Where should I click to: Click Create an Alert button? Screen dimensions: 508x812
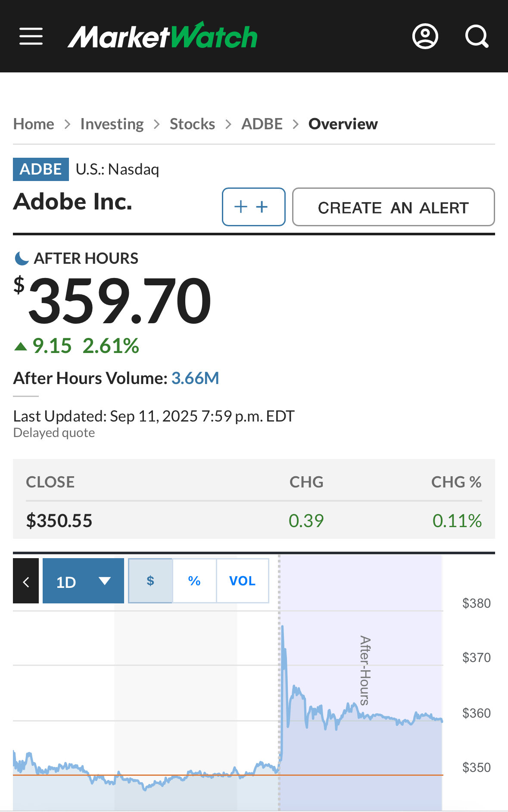393,207
